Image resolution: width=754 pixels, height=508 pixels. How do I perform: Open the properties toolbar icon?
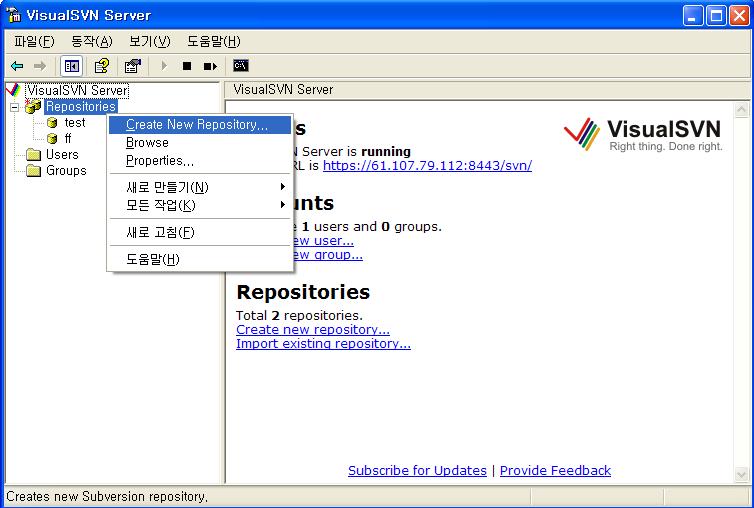(132, 66)
